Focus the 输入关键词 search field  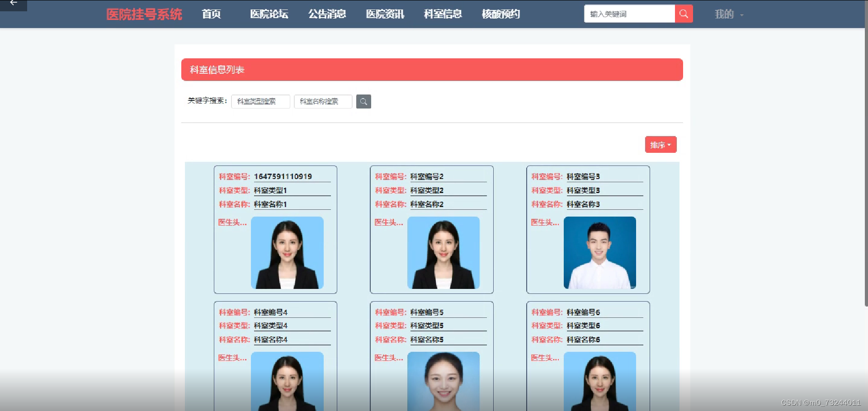tap(629, 14)
